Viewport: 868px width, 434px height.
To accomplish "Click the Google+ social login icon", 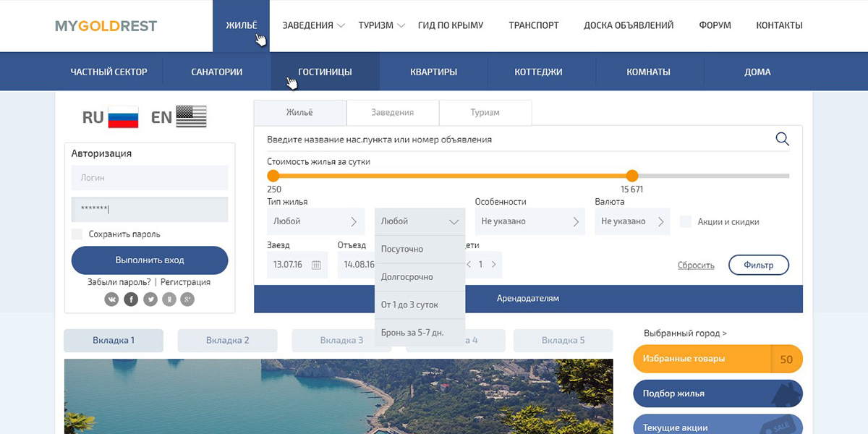I will pyautogui.click(x=187, y=299).
